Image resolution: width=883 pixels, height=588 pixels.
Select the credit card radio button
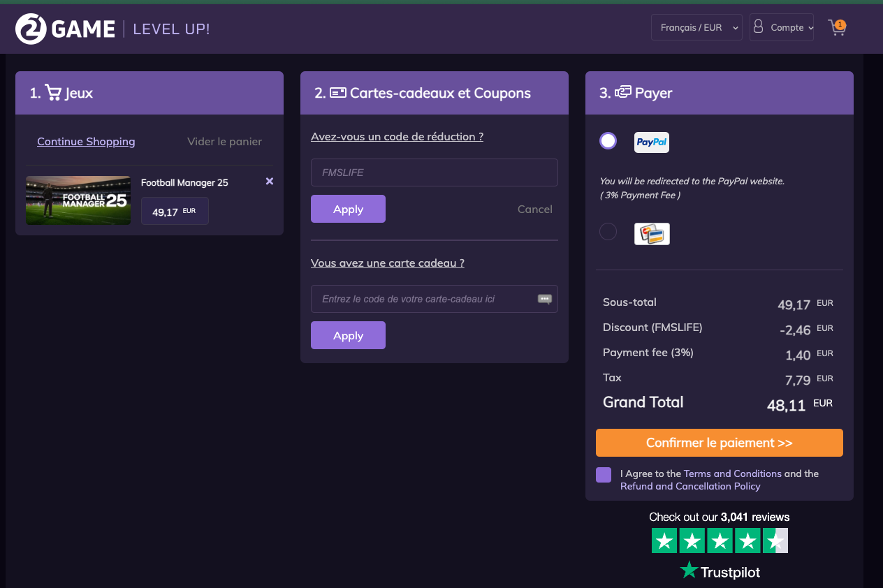click(608, 231)
